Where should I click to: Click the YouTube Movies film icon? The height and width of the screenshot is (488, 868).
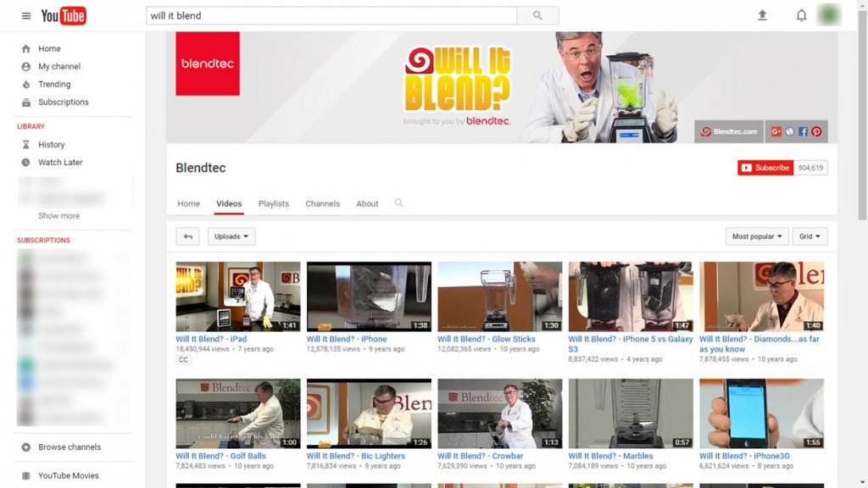pos(26,476)
